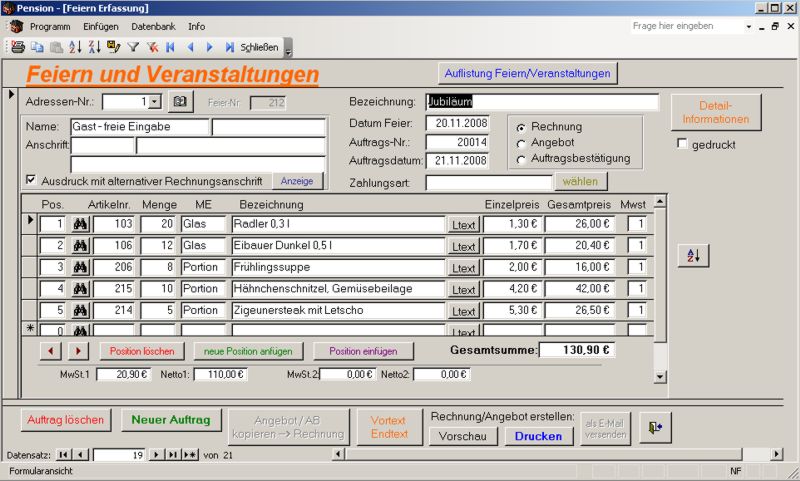Open the Einfügen menu
The height and width of the screenshot is (481, 800).
click(101, 27)
